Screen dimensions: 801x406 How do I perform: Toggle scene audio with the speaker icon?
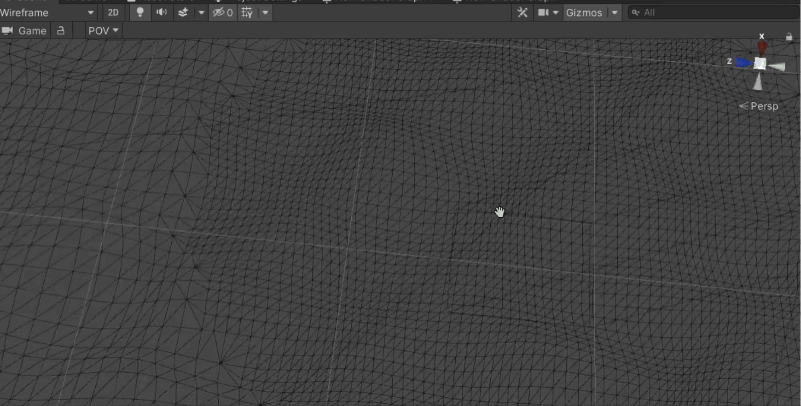tap(161, 13)
